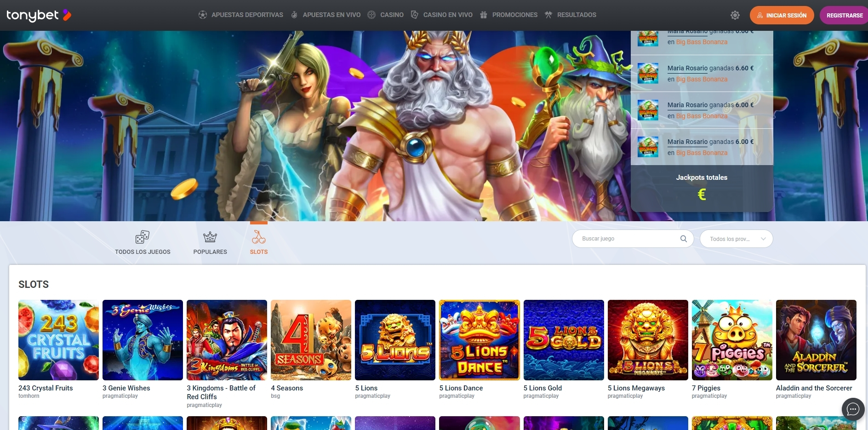Open live chat bubble icon

[x=853, y=409]
